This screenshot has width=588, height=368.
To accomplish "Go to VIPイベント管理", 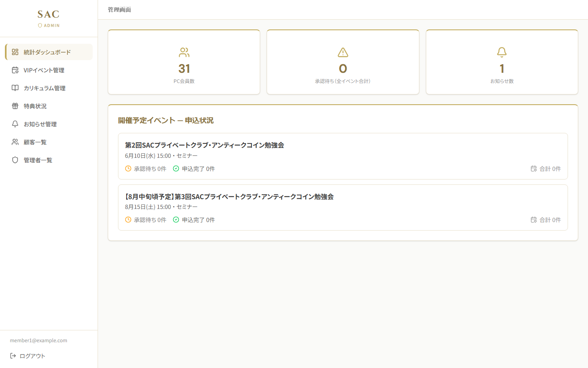I will pos(49,70).
